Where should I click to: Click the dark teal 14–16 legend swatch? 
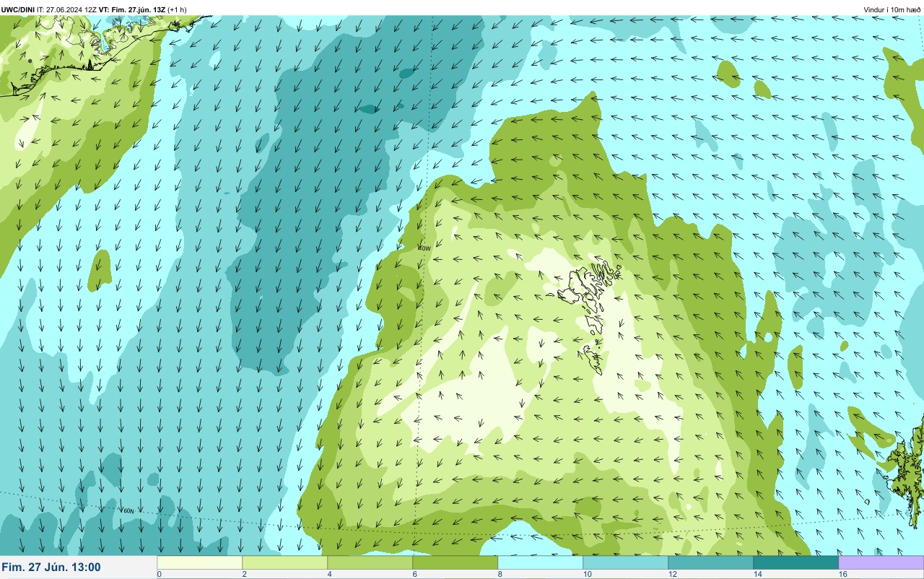point(796,562)
